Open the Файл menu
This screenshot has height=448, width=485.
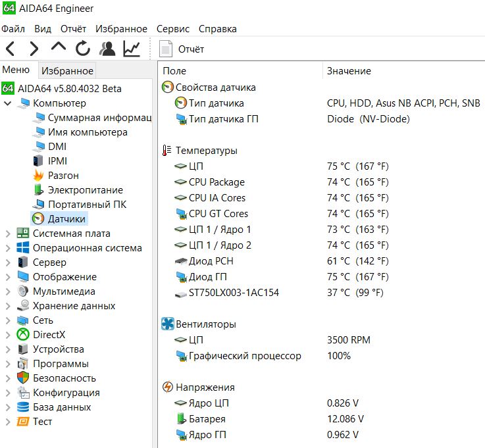pyautogui.click(x=13, y=29)
